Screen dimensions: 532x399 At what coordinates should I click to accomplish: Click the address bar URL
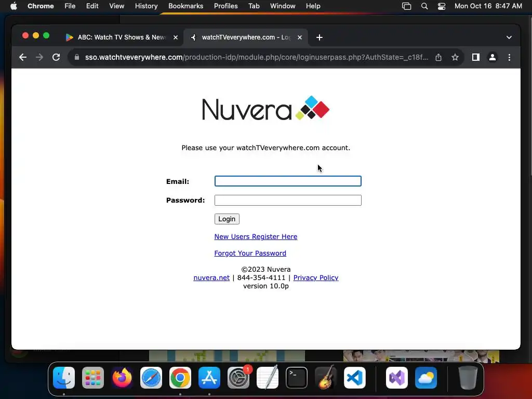click(x=257, y=57)
